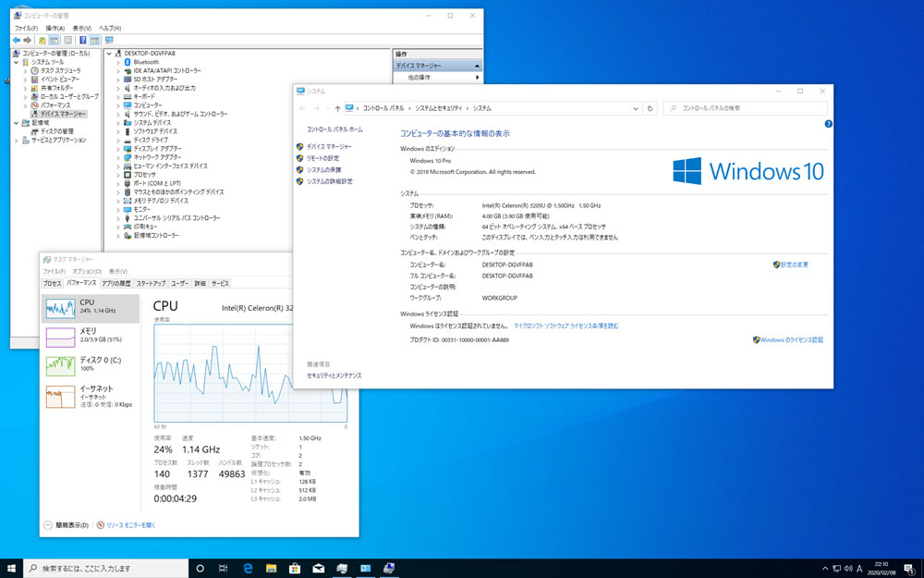Select パフォーマンス in the Computer Management tree
The height and width of the screenshot is (578, 924).
(x=55, y=105)
